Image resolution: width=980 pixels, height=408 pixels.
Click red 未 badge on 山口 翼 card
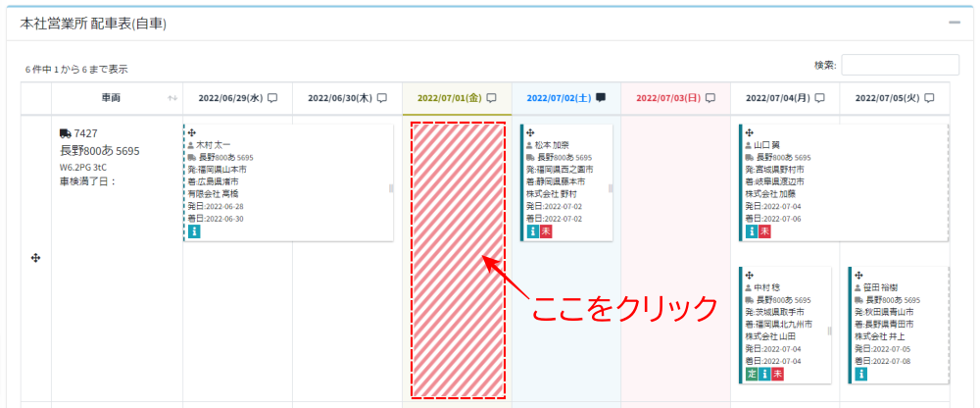coord(764,232)
